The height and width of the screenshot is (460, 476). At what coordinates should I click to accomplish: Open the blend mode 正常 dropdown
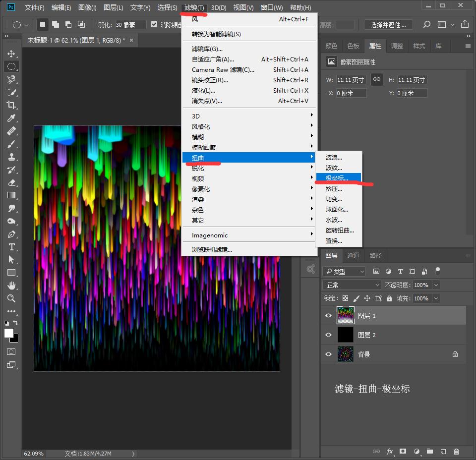(x=352, y=285)
